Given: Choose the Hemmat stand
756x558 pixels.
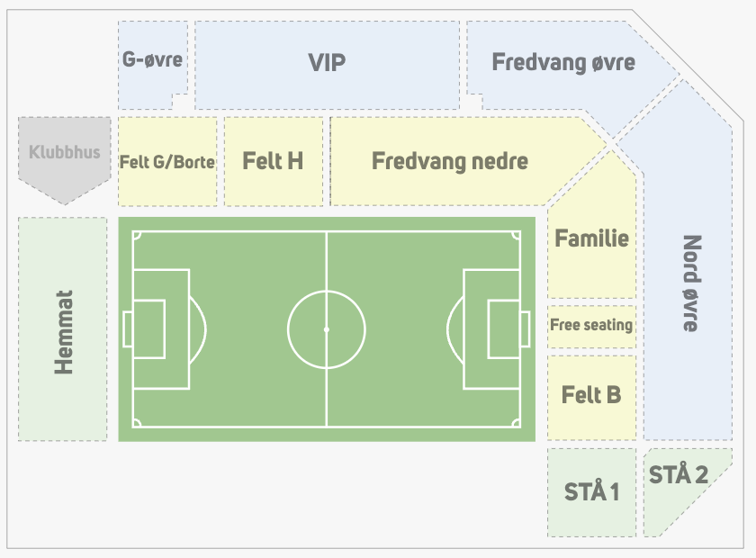Looking at the screenshot, I should [63, 328].
